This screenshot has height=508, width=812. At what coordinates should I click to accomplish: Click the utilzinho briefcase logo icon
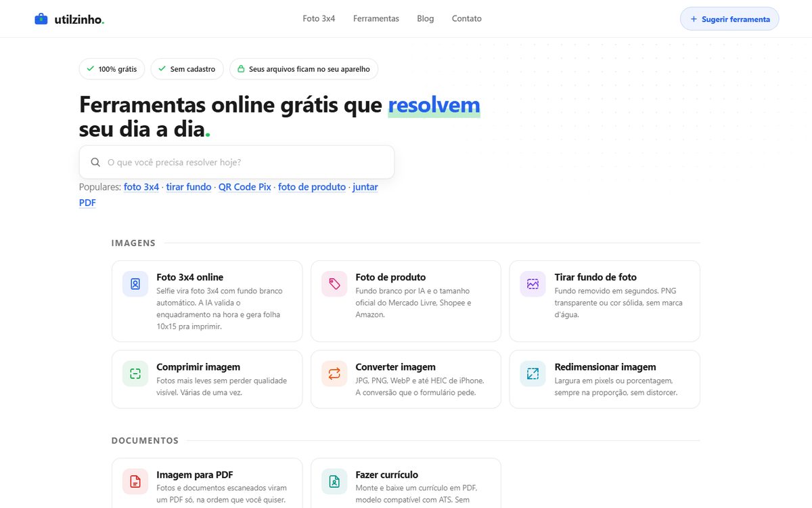tap(41, 19)
